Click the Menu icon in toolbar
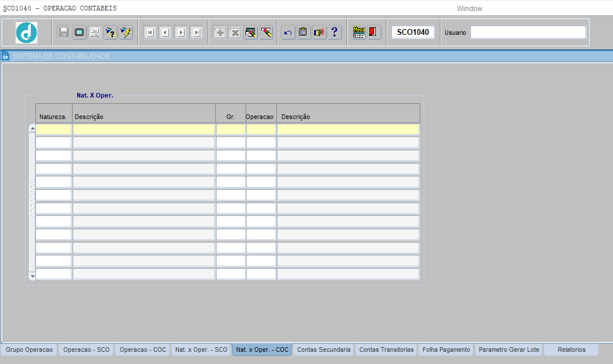613x364 pixels. [x=359, y=33]
